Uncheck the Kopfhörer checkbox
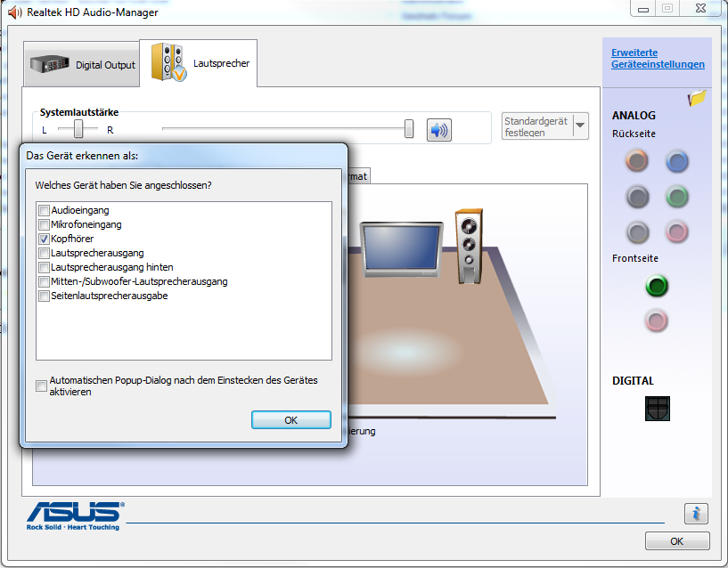Viewport: 728px width, 568px height. pyautogui.click(x=44, y=239)
